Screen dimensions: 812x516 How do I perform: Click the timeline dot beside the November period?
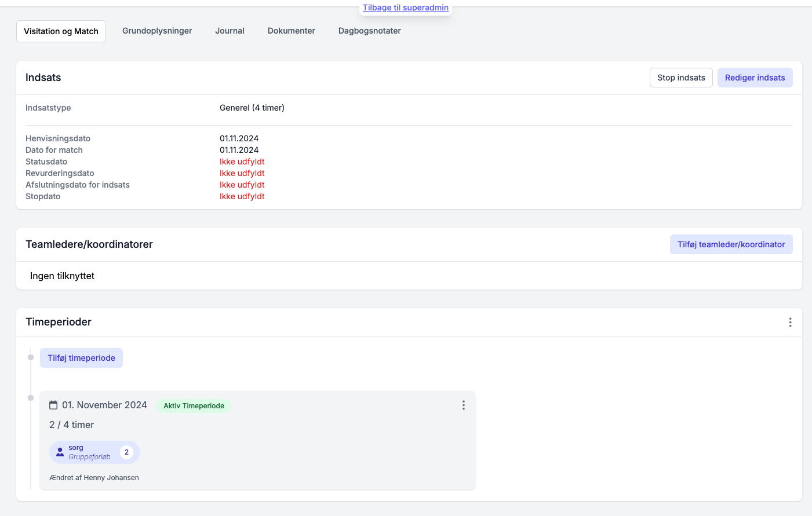click(x=31, y=398)
